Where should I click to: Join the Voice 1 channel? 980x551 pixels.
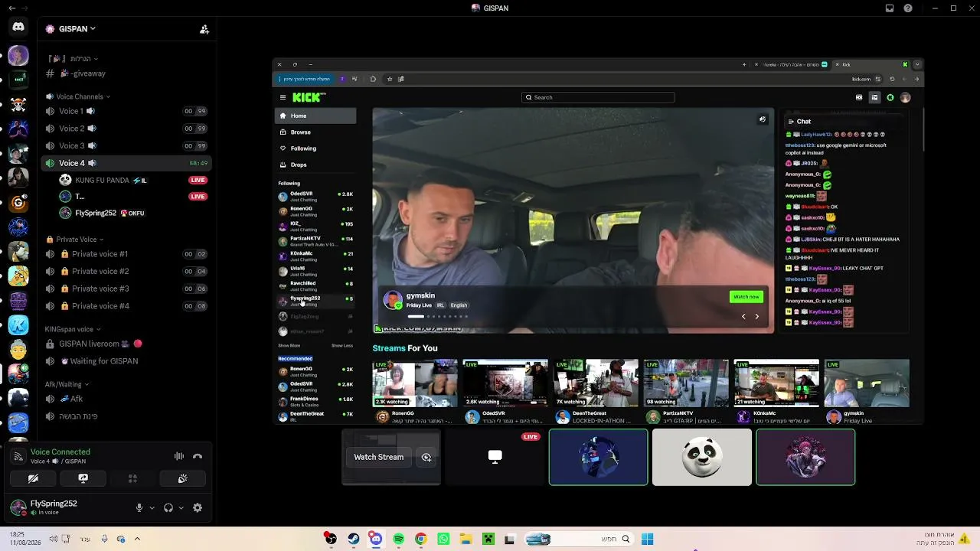125,111
